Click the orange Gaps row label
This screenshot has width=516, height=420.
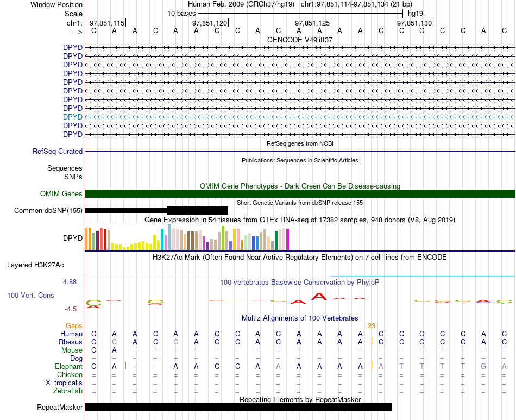74,326
